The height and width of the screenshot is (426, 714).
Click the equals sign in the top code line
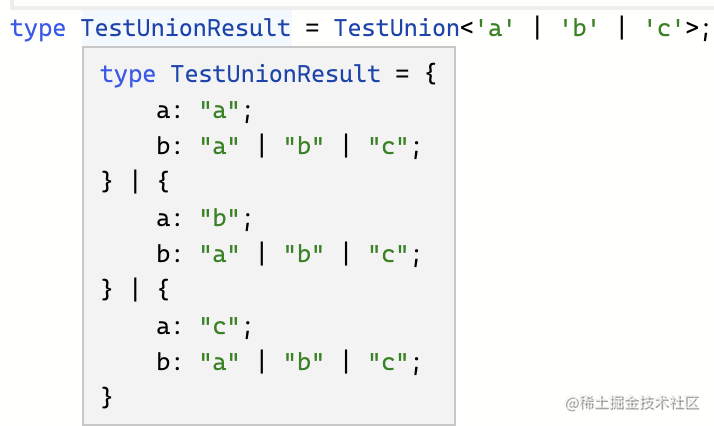tap(313, 28)
